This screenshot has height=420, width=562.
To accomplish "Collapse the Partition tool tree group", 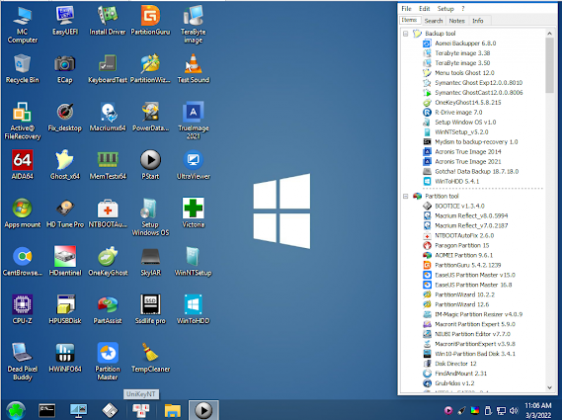I will pos(405,196).
